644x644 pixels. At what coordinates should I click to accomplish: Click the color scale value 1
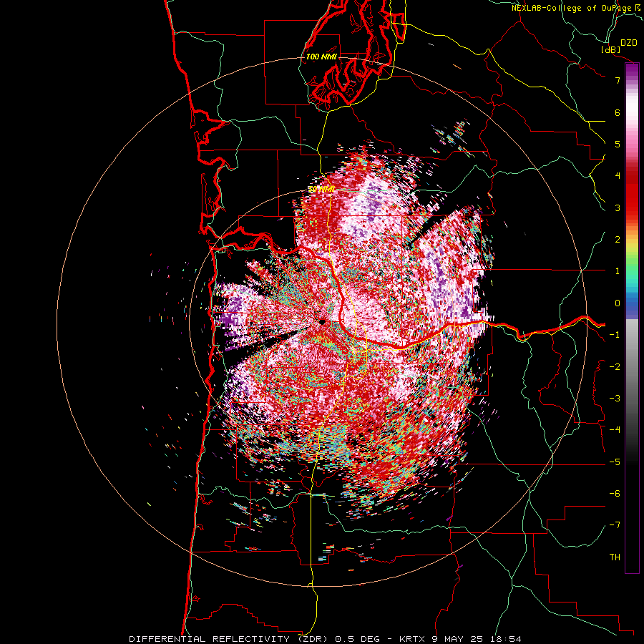click(618, 271)
